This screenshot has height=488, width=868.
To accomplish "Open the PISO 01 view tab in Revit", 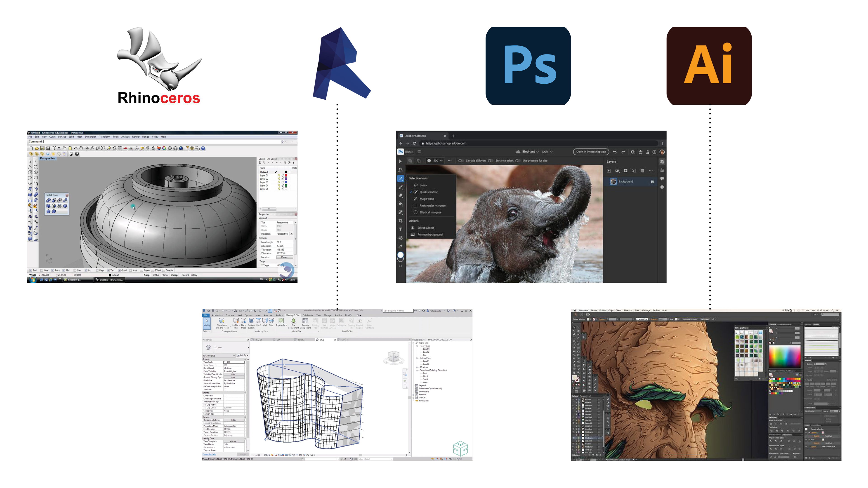I will [x=257, y=340].
